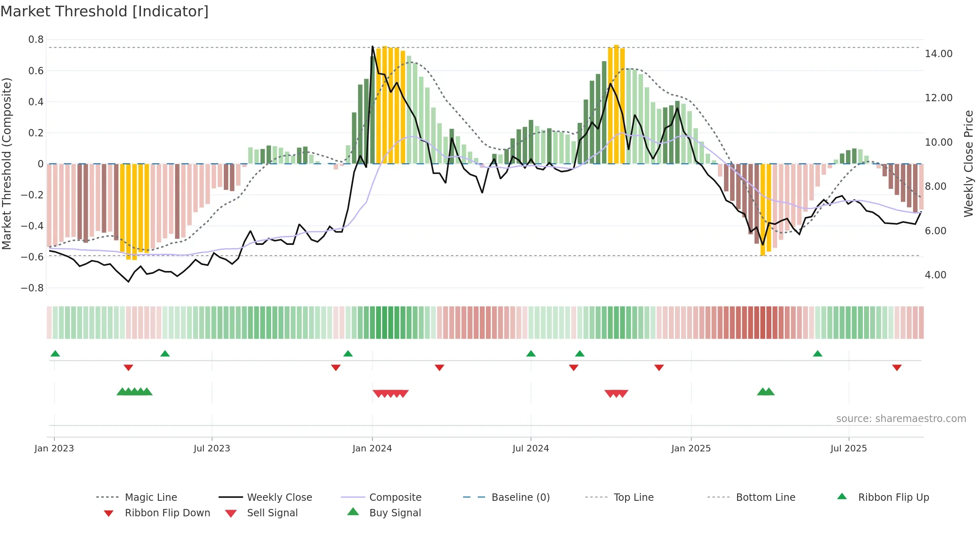This screenshot has width=980, height=551.
Task: Click the Jul 2024 x-axis label
Action: [531, 449]
